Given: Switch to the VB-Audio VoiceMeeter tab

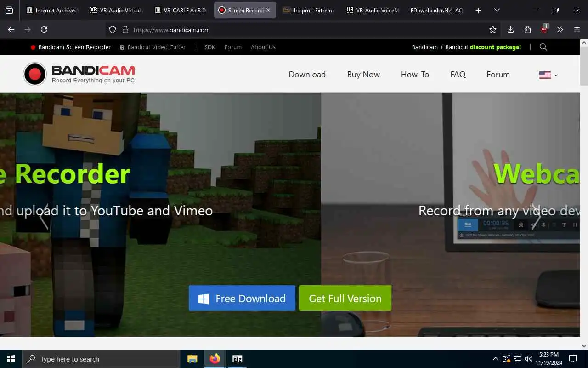Looking at the screenshot, I should point(373,10).
